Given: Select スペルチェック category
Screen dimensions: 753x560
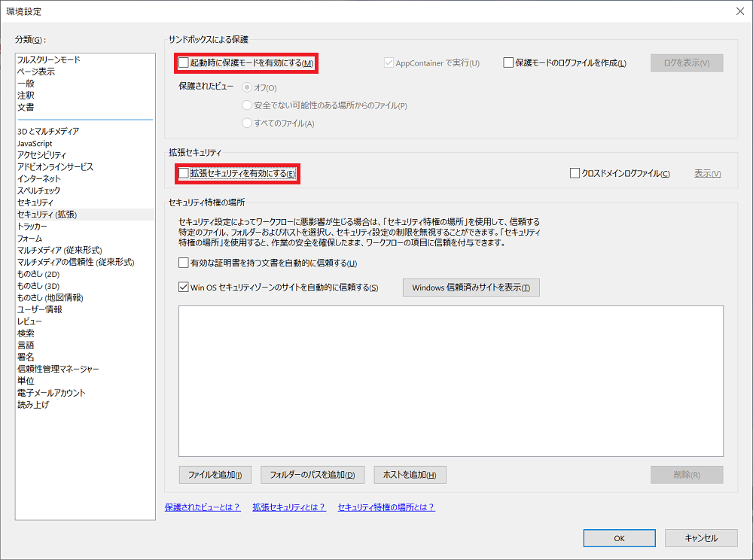Looking at the screenshot, I should pyautogui.click(x=39, y=190).
